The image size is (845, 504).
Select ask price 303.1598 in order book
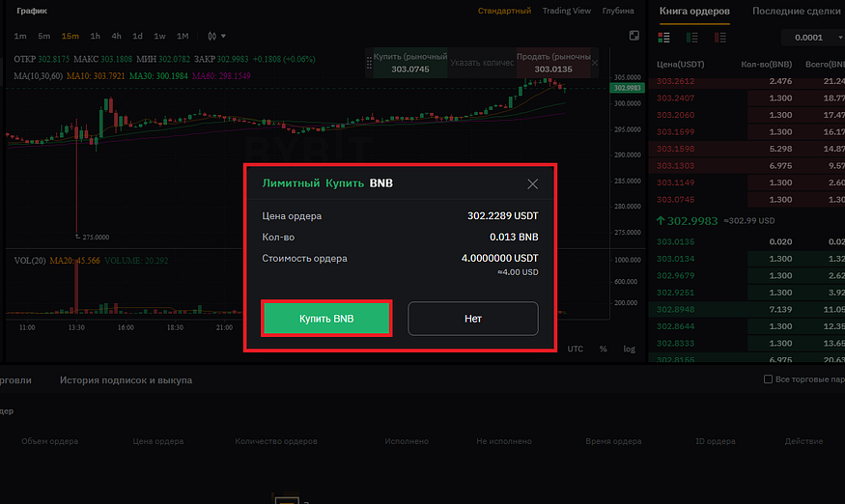(675, 149)
